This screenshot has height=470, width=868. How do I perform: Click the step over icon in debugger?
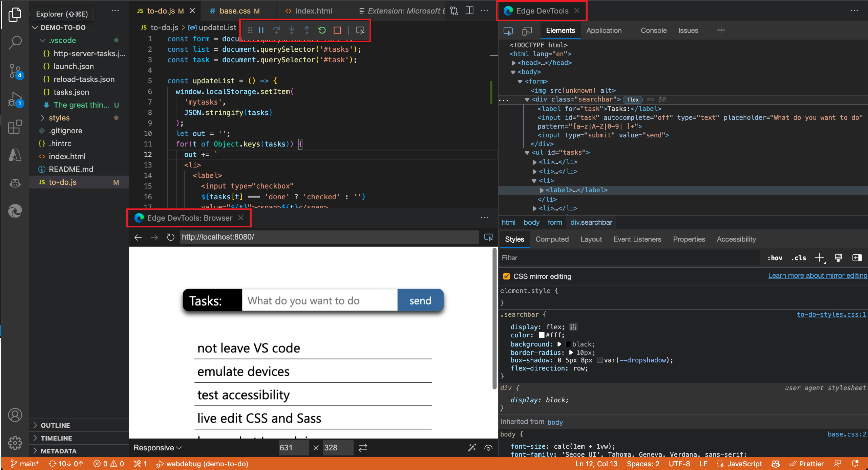[x=276, y=30]
